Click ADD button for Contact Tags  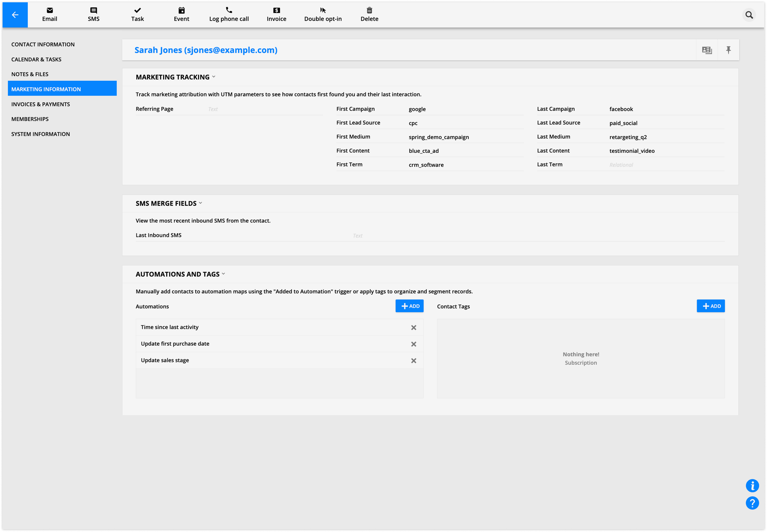[x=711, y=306]
